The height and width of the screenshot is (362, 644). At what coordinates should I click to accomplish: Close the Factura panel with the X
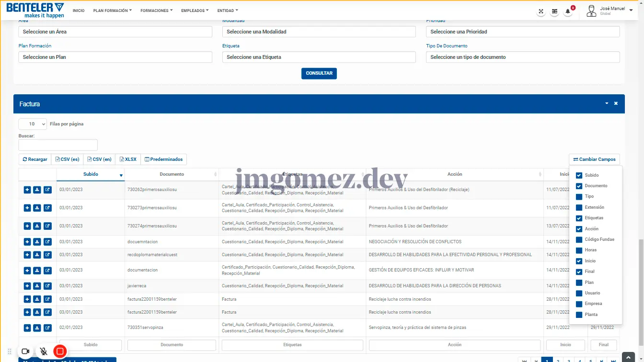616,103
